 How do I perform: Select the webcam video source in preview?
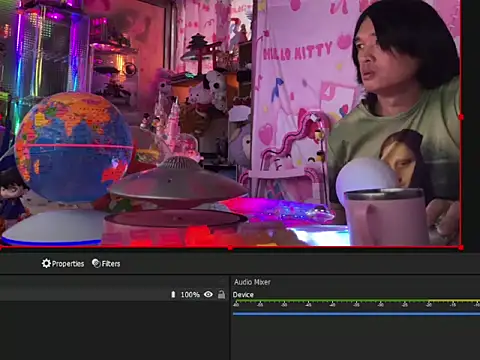230,123
